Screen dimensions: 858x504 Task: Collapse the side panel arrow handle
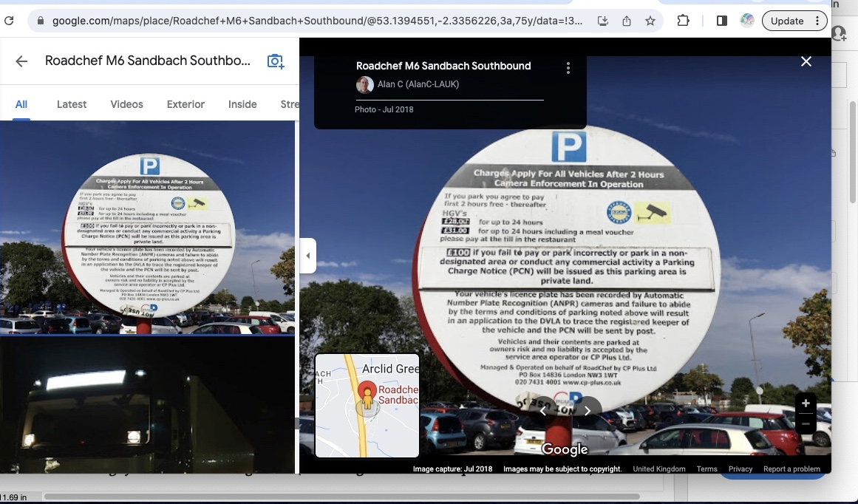coord(308,256)
